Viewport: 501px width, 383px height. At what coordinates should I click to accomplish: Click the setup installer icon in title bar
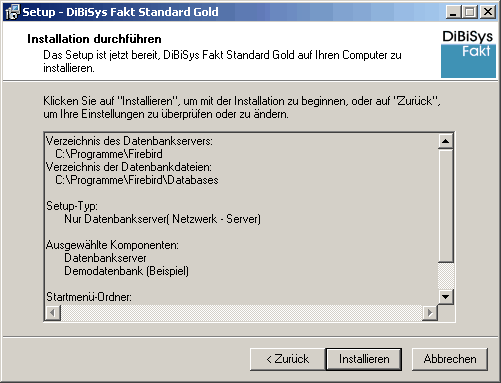point(12,12)
